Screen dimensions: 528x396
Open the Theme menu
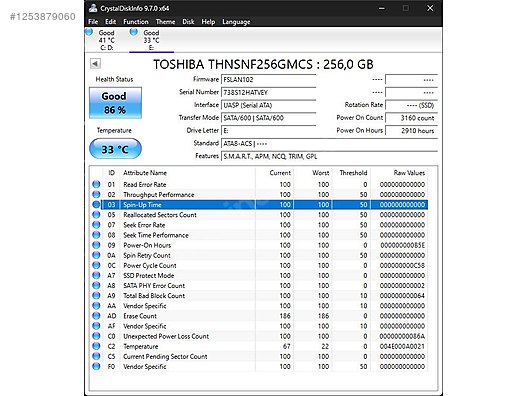[165, 22]
